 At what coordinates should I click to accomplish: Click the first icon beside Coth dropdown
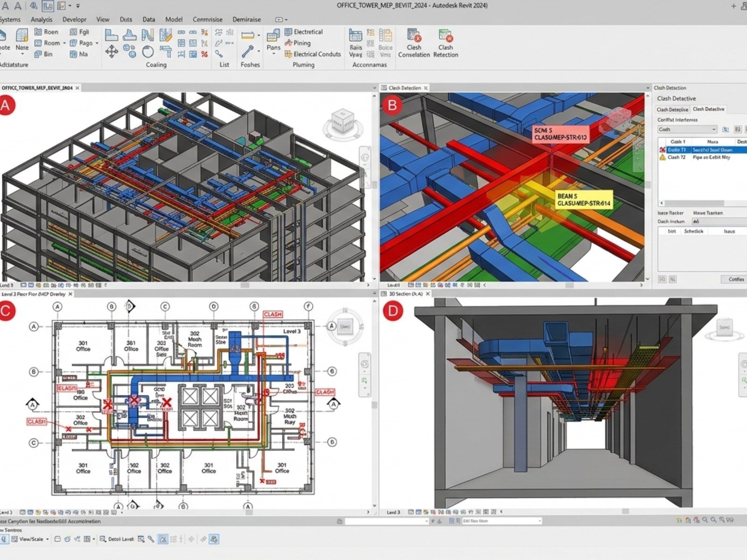[x=726, y=129]
